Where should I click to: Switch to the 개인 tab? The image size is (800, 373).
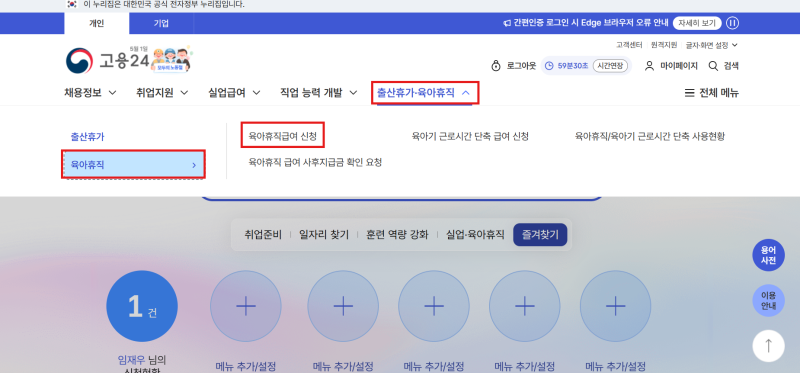click(96, 23)
